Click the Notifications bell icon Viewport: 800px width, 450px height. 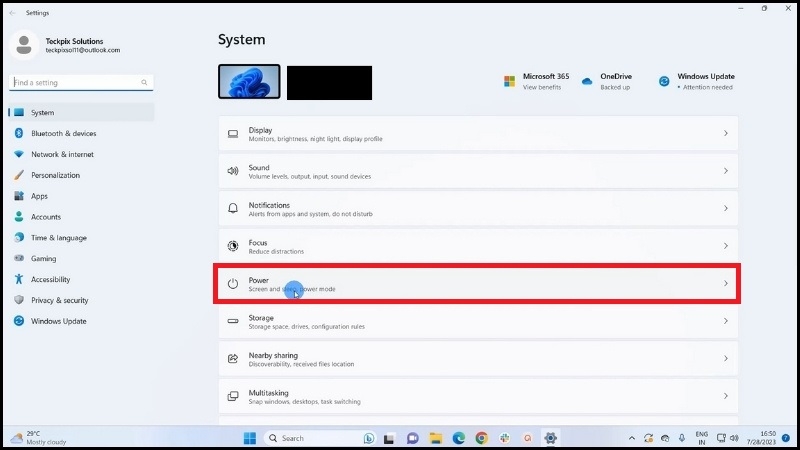233,208
